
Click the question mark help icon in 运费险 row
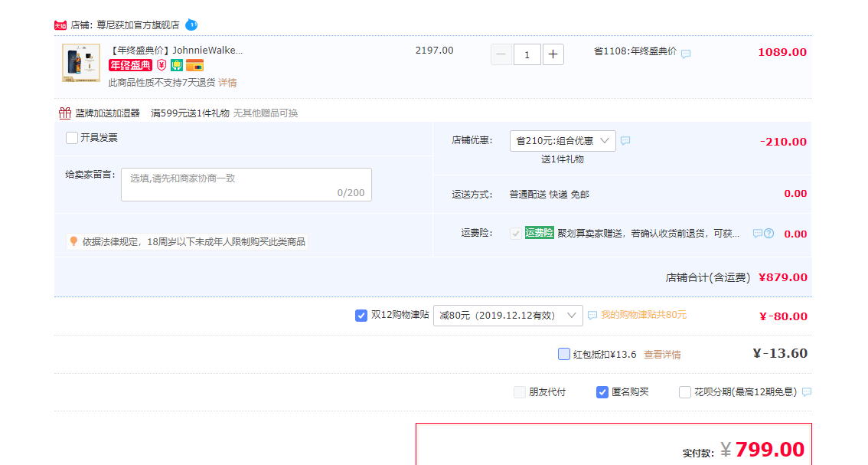click(x=769, y=234)
